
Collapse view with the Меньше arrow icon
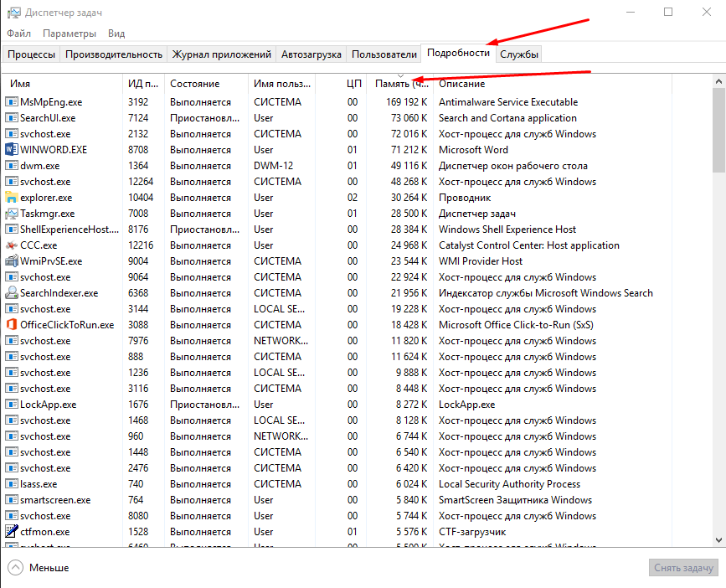(15, 567)
